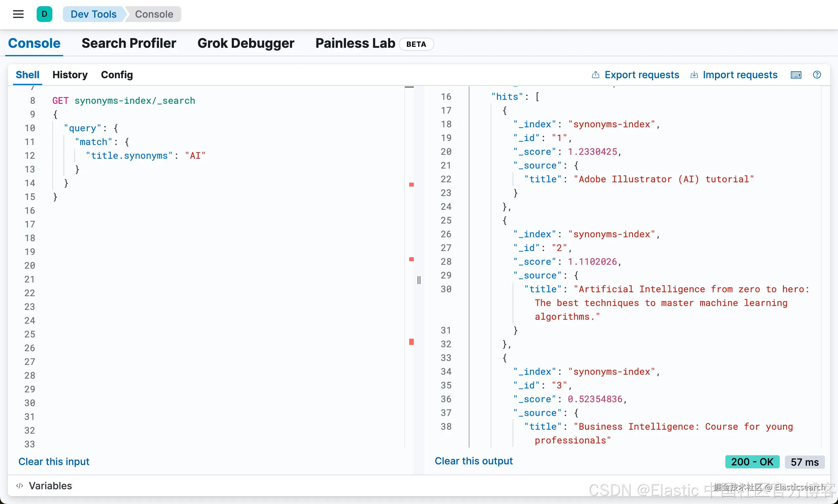Click the red marker beside line 22
Screen dimensions: 838x504
coord(411,184)
